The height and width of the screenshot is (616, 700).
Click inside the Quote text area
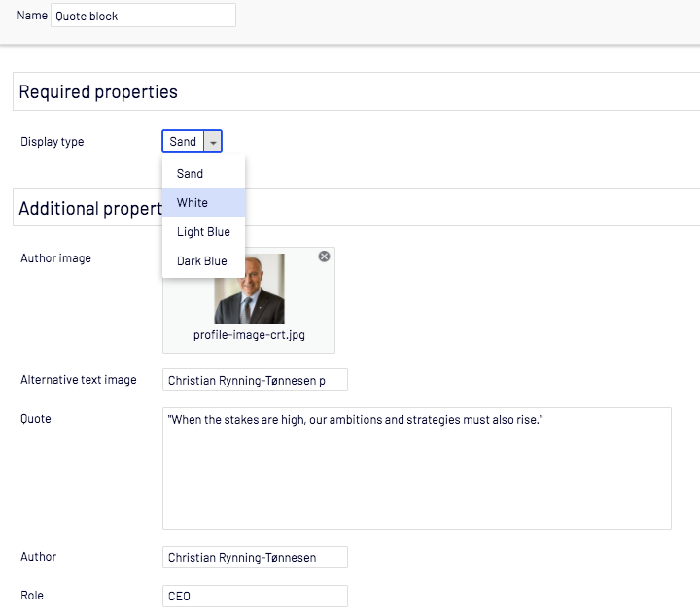(x=417, y=468)
